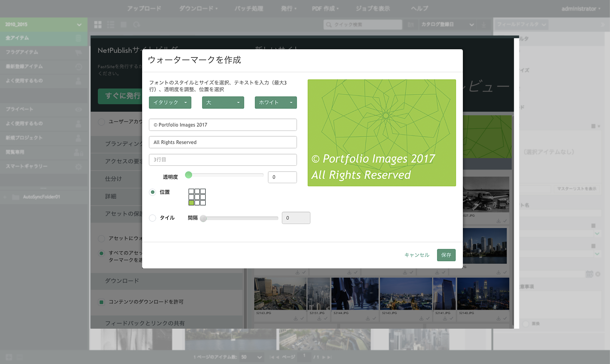
Task: Switch to thumbnail grid view
Action: [98, 25]
